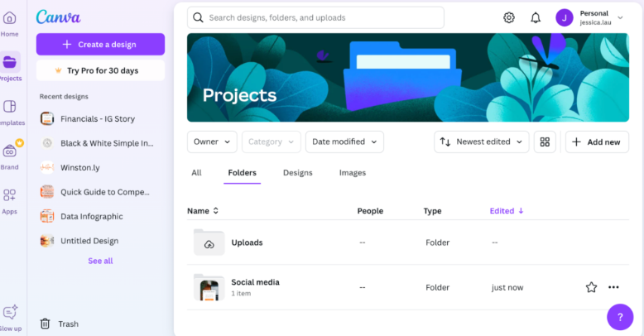This screenshot has width=644, height=336.
Task: Open the Apps sidebar icon
Action: (9, 195)
